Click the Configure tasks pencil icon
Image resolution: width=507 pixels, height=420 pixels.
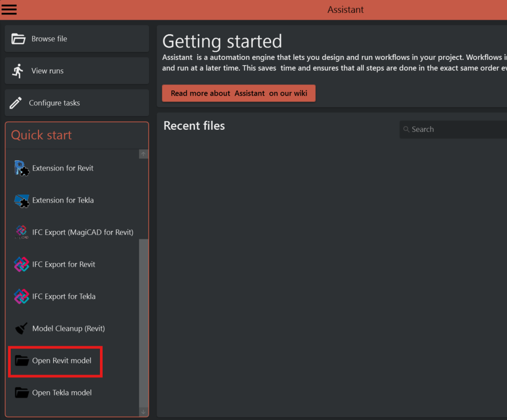(16, 103)
